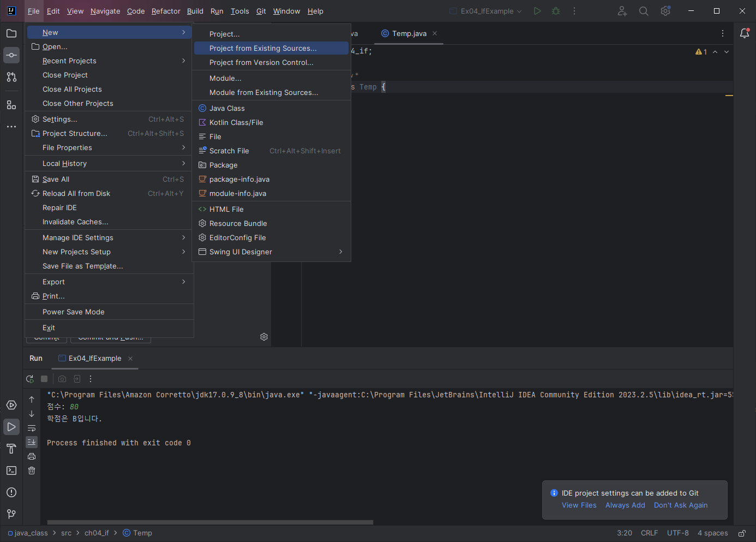Click CRLF line separator in status bar
The width and height of the screenshot is (756, 542).
(x=649, y=533)
